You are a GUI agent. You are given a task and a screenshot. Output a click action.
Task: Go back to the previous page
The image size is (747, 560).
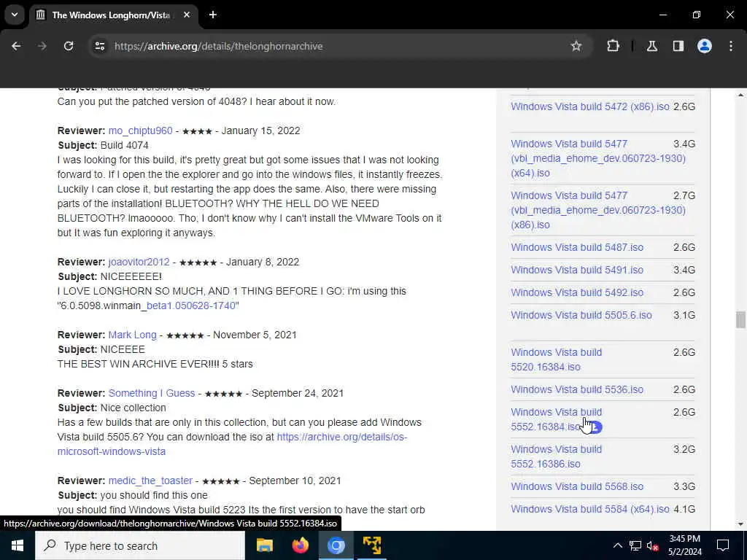(x=16, y=46)
